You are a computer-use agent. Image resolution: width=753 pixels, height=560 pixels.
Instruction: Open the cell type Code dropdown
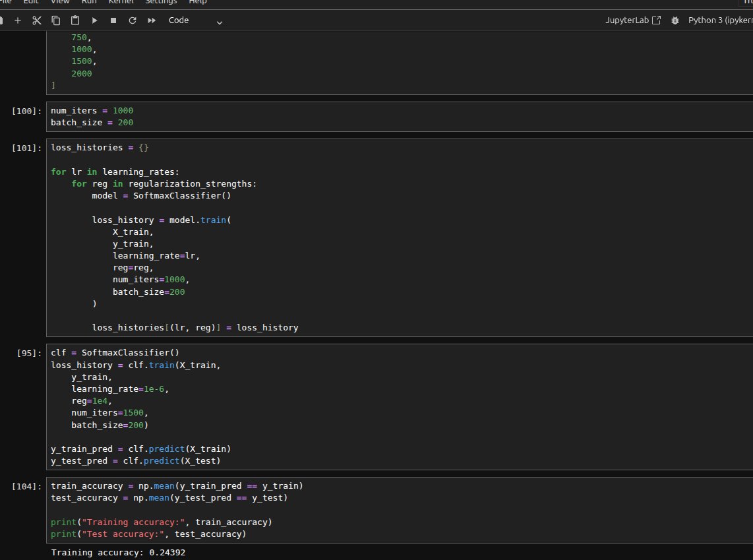click(x=195, y=20)
